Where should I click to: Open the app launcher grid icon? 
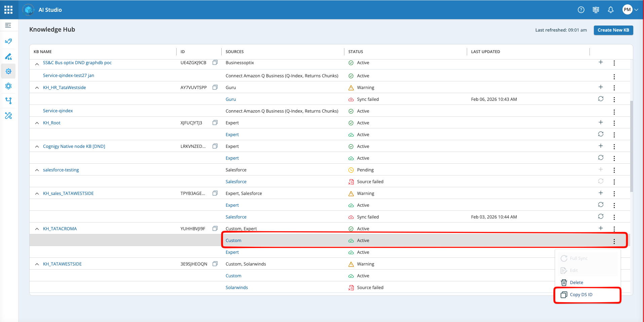[x=8, y=10]
